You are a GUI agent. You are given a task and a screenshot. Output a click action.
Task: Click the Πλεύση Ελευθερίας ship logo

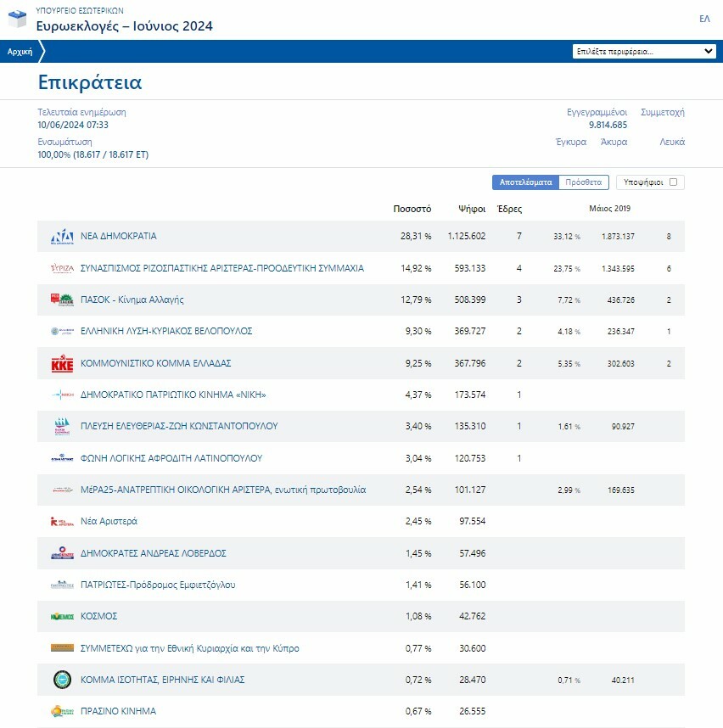coord(62,426)
